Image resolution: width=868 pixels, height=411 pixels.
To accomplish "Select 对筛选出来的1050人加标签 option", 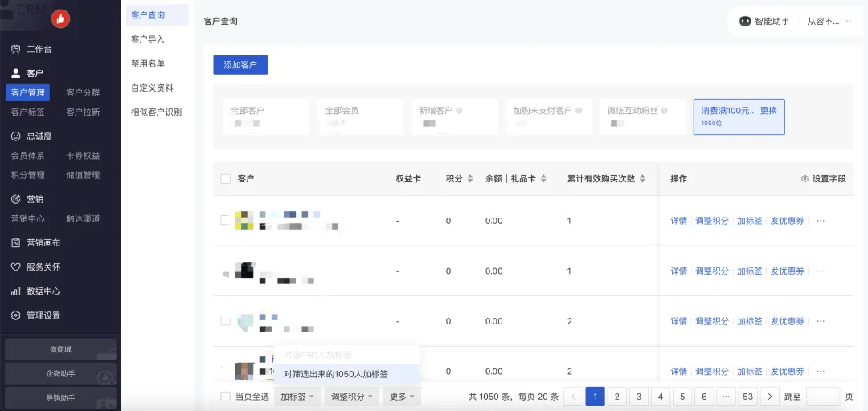I will [x=336, y=374].
